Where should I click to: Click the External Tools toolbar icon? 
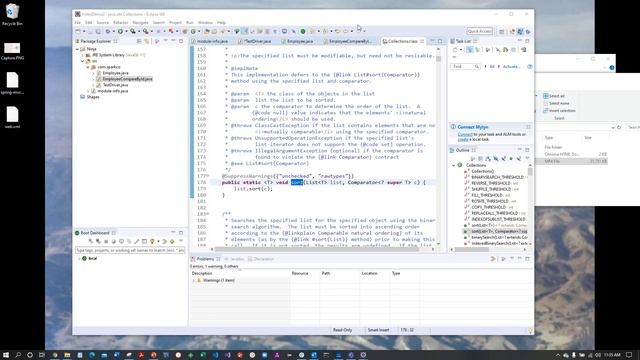(x=146, y=31)
